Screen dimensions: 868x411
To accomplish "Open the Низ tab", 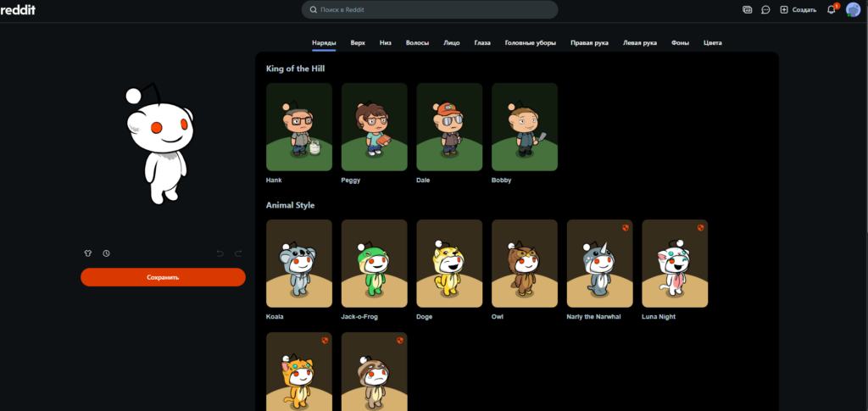I will point(386,42).
